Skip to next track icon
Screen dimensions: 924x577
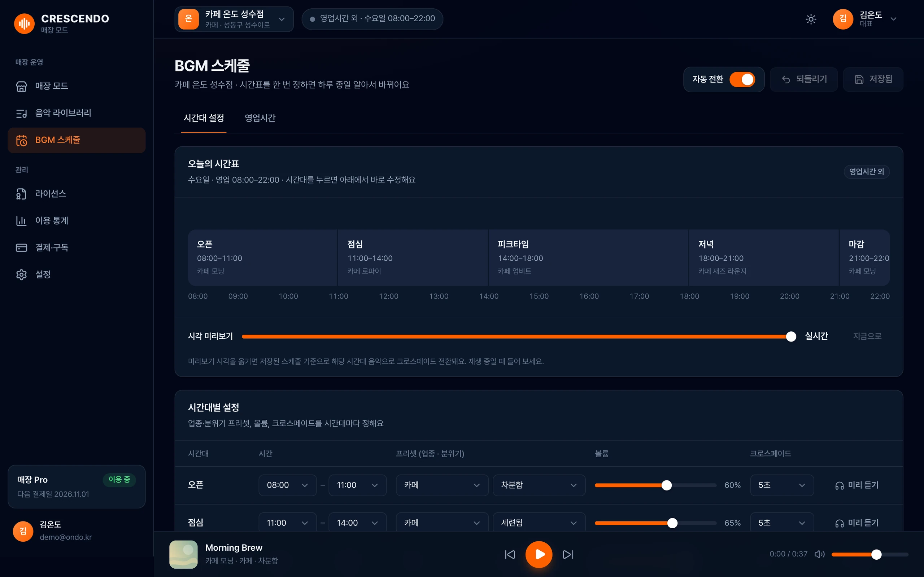568,554
